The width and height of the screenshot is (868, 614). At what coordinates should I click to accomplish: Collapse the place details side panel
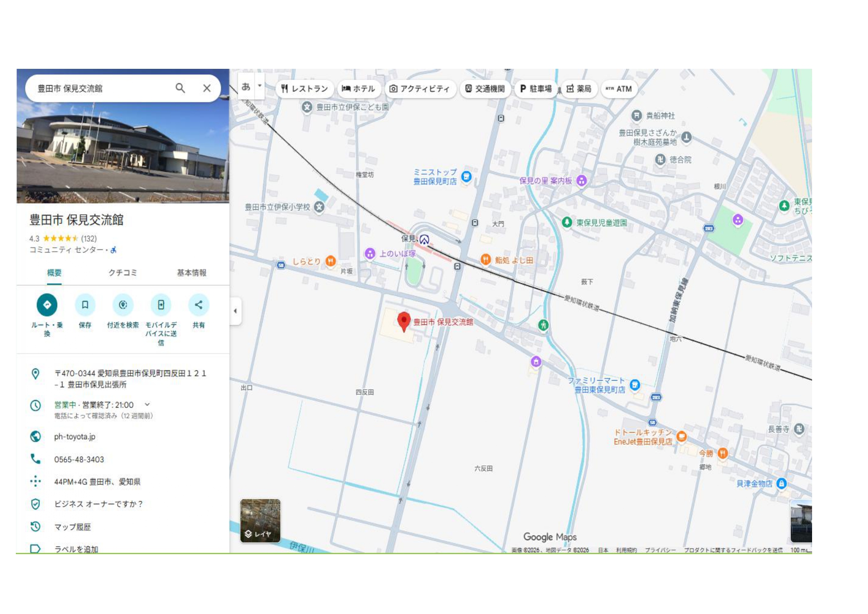235,311
